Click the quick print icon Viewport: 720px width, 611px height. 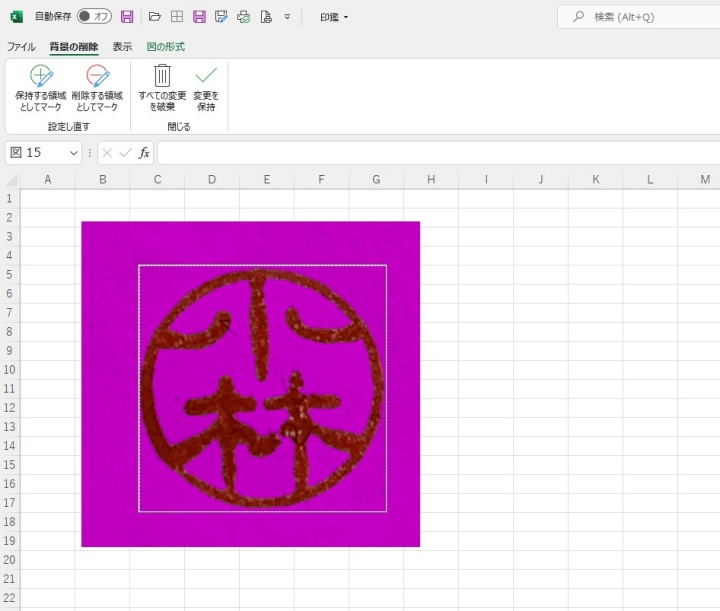[243, 17]
